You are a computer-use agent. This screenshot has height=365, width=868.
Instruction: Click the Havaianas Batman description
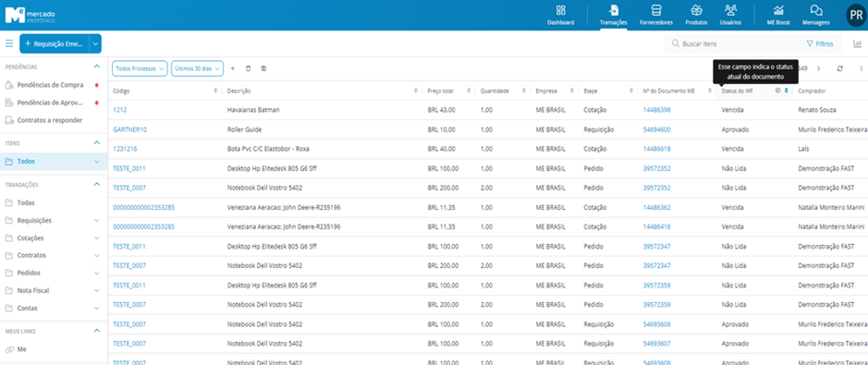[x=253, y=110]
